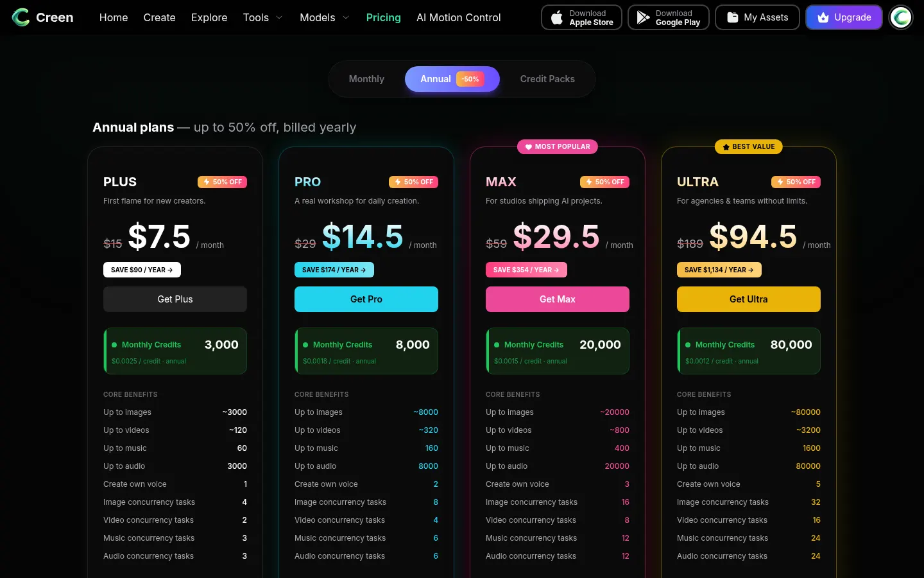
Task: Click the 50% OFF badge on MAX
Action: pos(604,182)
